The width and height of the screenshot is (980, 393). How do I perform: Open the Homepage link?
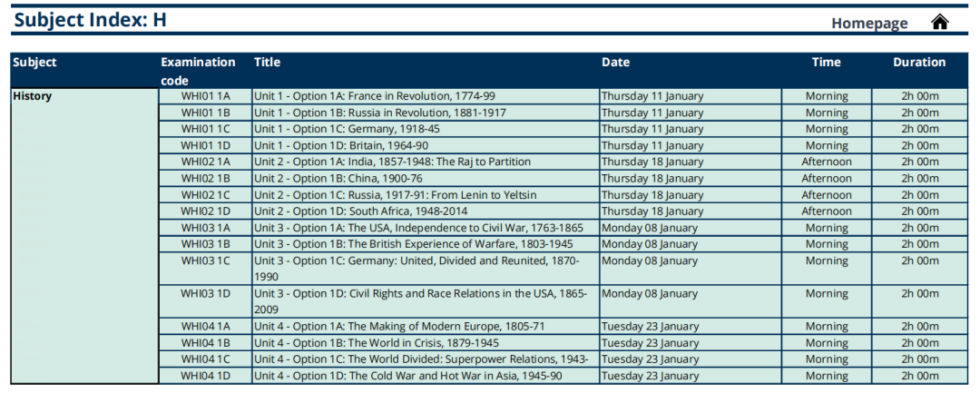[869, 24]
